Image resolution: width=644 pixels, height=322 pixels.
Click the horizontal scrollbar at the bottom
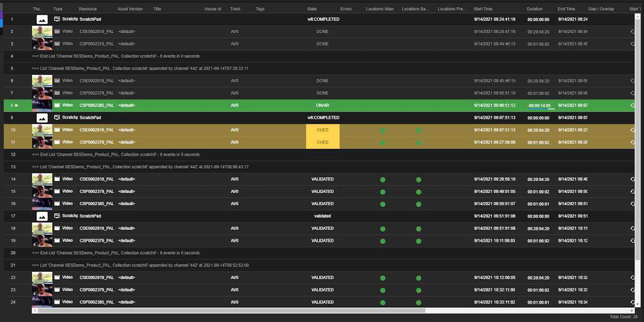(231, 311)
